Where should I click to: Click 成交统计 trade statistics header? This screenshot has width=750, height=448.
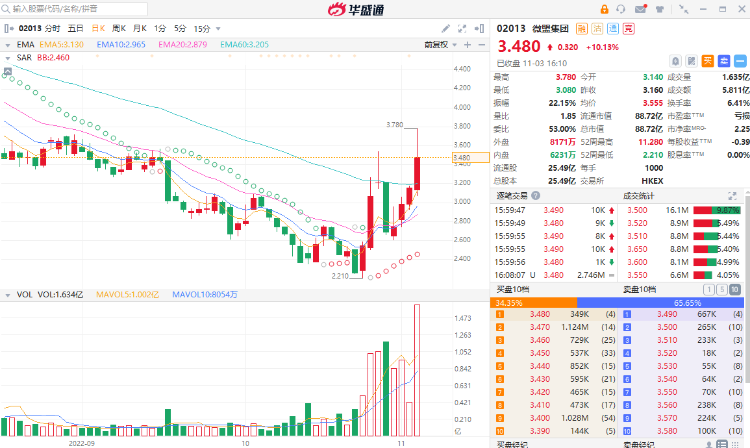pyautogui.click(x=639, y=196)
